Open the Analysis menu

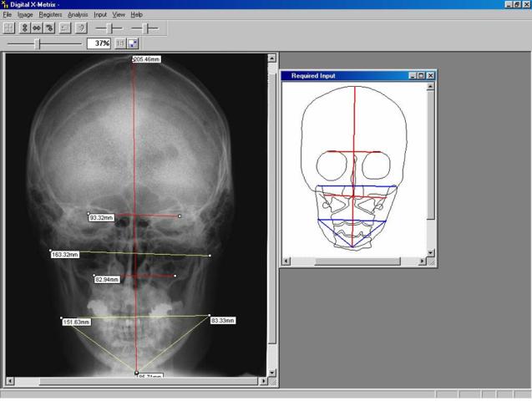[78, 14]
